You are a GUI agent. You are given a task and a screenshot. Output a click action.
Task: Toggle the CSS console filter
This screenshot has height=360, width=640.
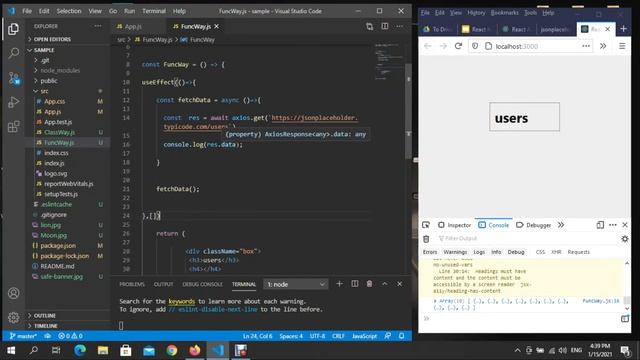[x=540, y=252]
